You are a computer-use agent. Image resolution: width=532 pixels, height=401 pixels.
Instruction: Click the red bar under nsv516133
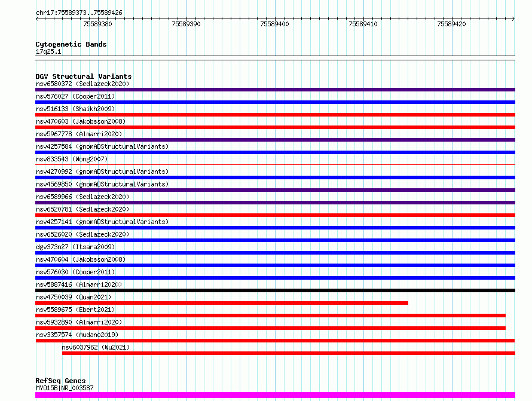[x=275, y=115]
